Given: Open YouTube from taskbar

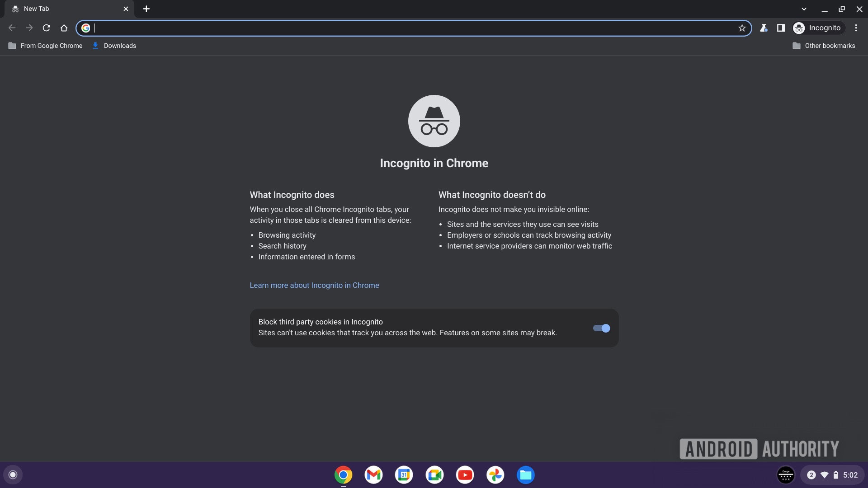Looking at the screenshot, I should (465, 475).
